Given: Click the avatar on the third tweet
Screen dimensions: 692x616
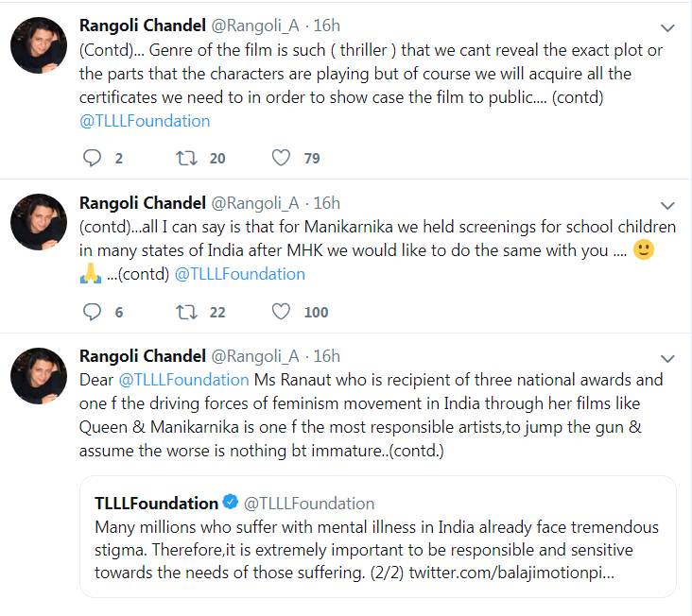Looking at the screenshot, I should 38,374.
